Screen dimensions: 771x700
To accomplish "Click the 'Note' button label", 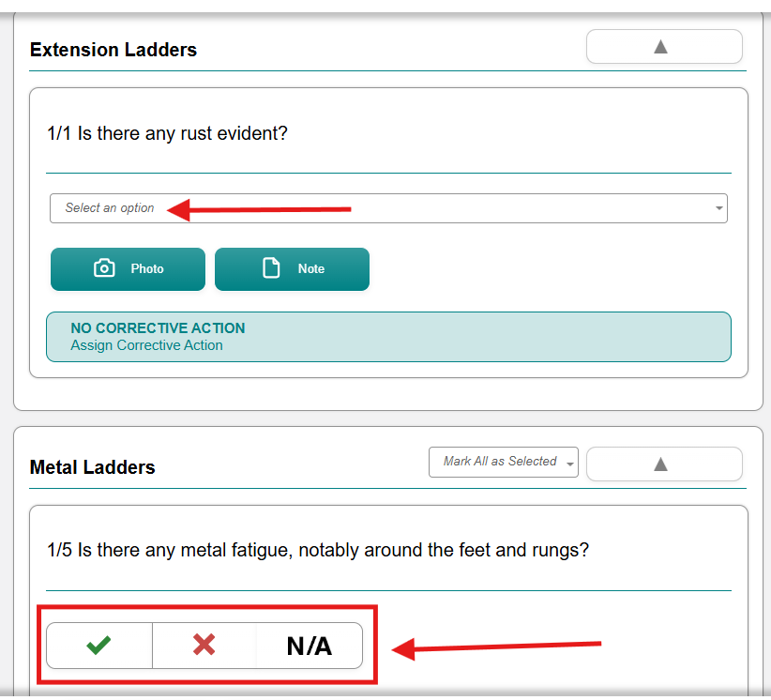I will (311, 269).
